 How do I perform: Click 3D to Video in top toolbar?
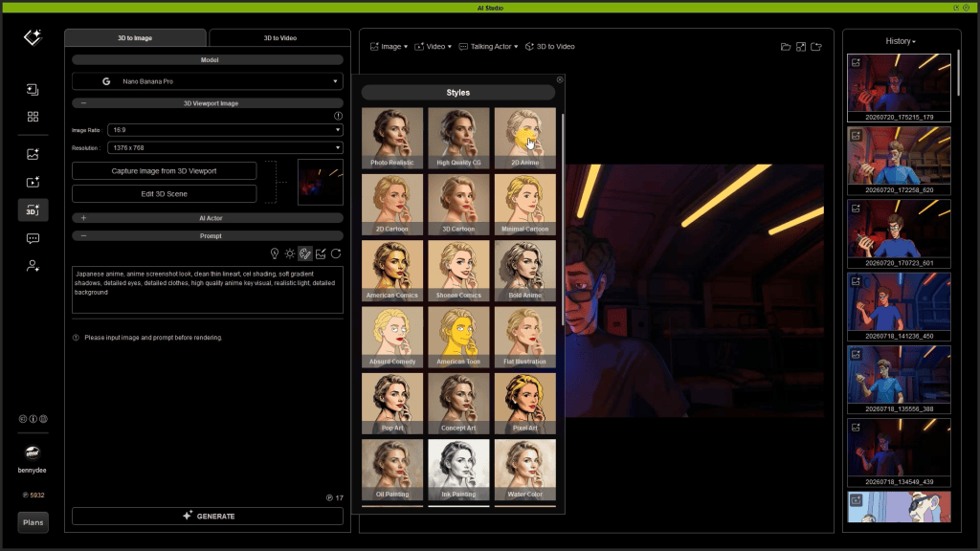[550, 47]
